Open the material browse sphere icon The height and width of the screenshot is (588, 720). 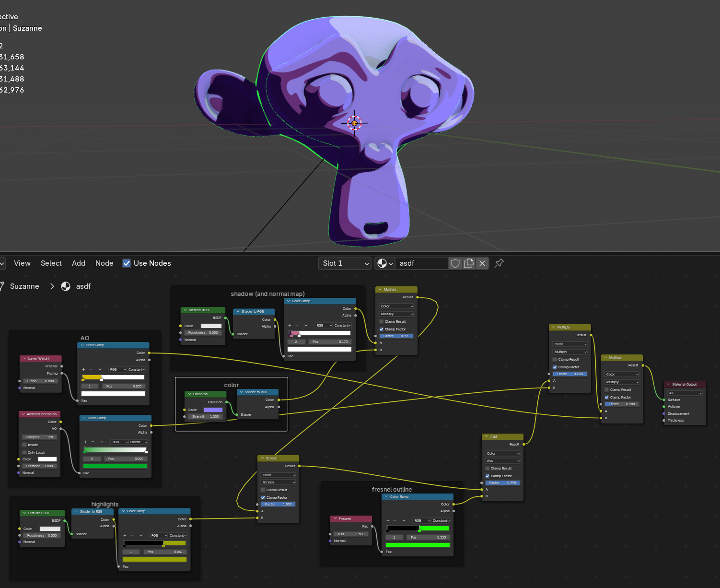click(385, 263)
